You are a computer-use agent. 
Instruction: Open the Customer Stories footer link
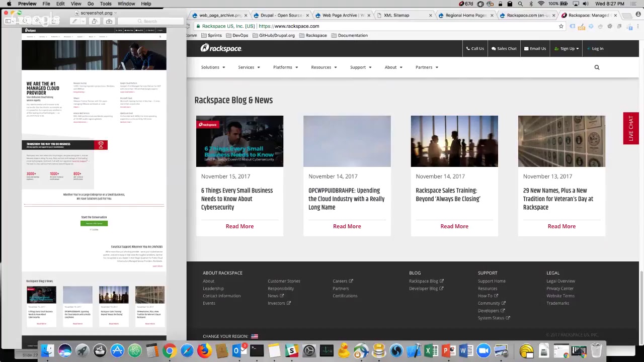[284, 281]
